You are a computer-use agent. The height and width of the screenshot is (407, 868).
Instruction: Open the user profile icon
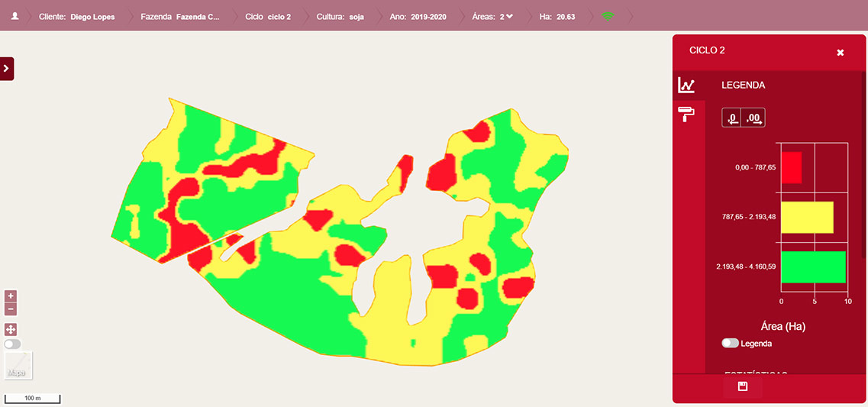pyautogui.click(x=14, y=16)
